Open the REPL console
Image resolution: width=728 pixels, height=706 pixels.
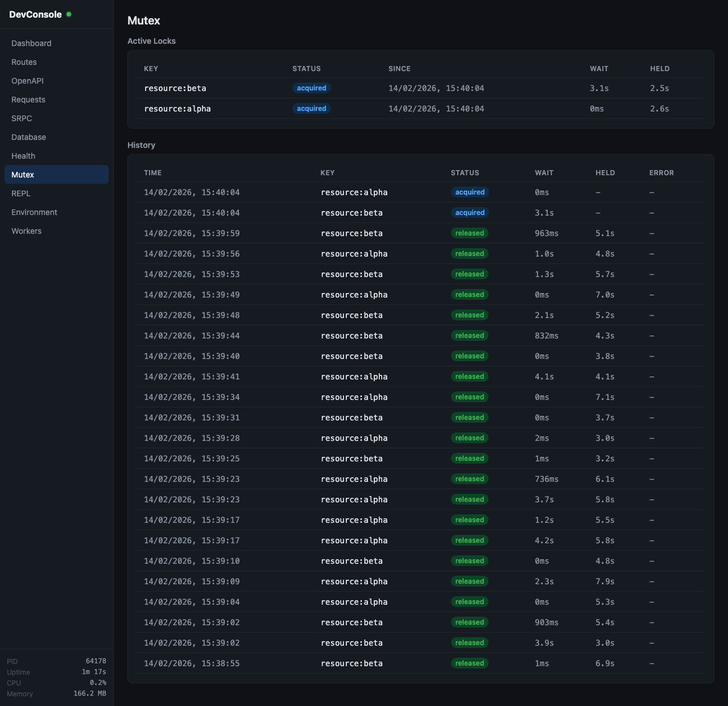click(20, 193)
